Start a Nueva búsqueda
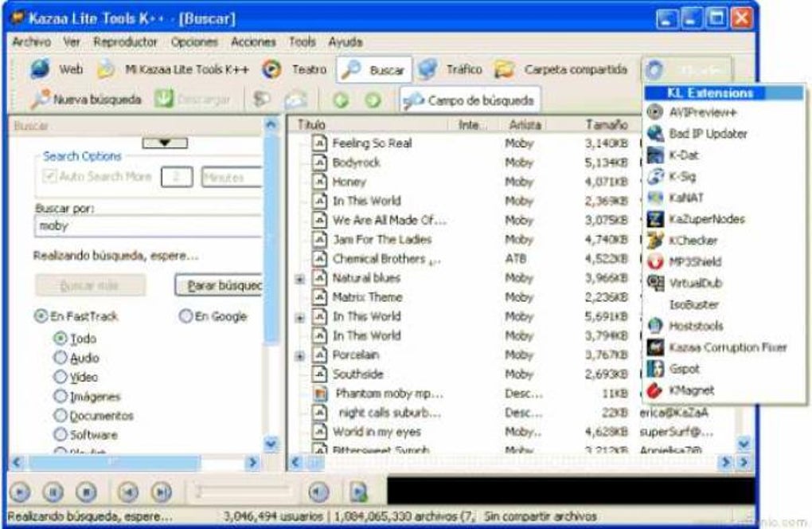Viewport: 812px width, 529px height. [x=85, y=99]
